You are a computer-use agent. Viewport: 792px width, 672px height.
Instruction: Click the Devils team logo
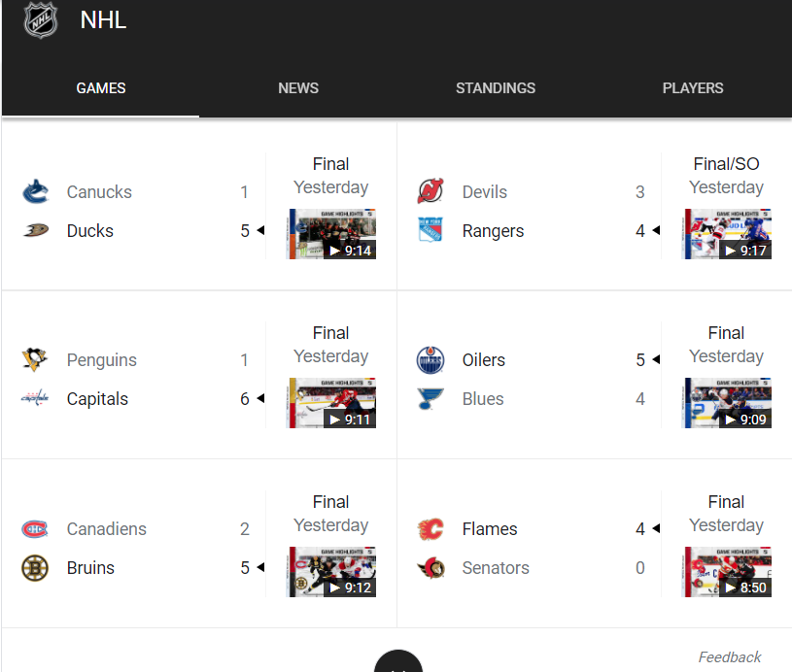(x=430, y=191)
